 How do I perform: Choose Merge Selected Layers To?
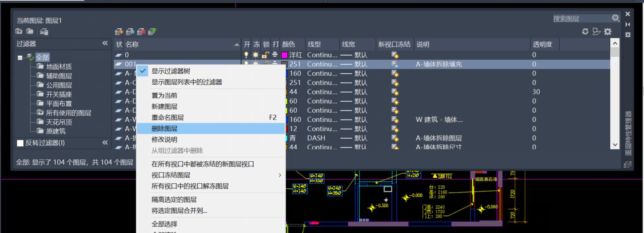[x=179, y=211]
